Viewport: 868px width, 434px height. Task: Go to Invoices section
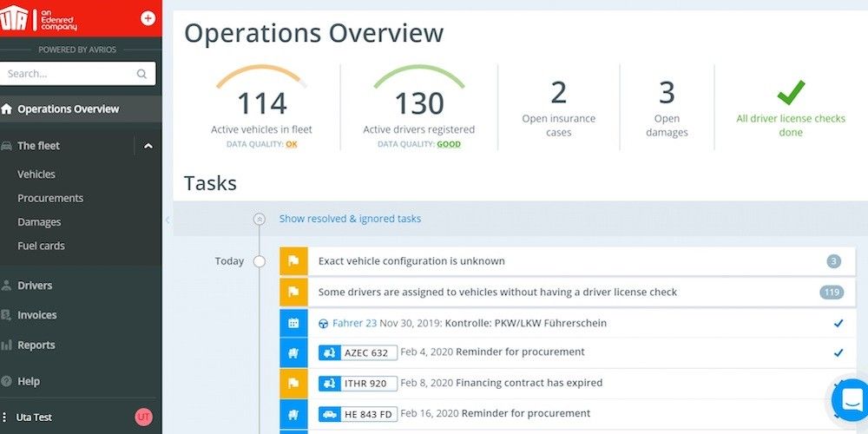[x=36, y=315]
